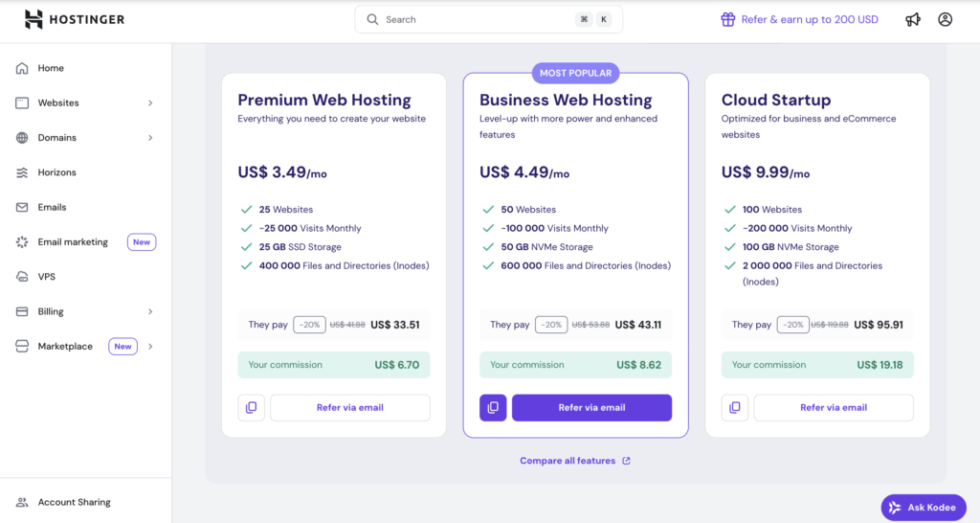Click the VPS cloud icon in sidebar

(x=22, y=277)
